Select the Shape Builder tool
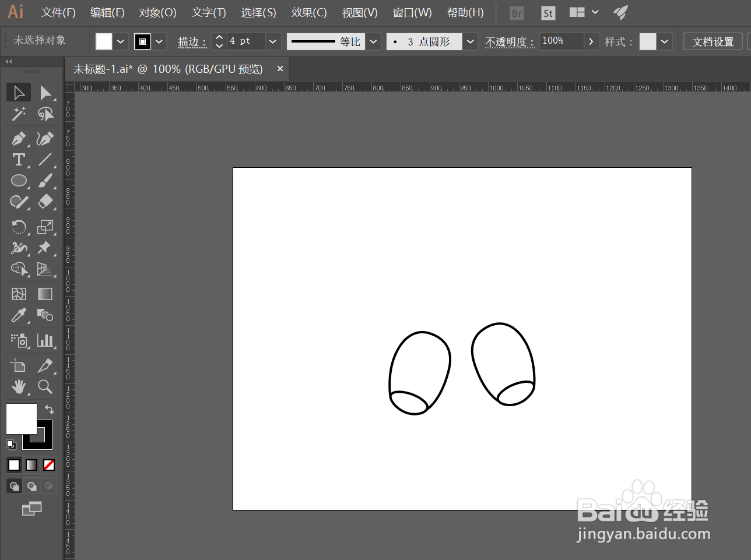This screenshot has height=560, width=751. point(19,269)
